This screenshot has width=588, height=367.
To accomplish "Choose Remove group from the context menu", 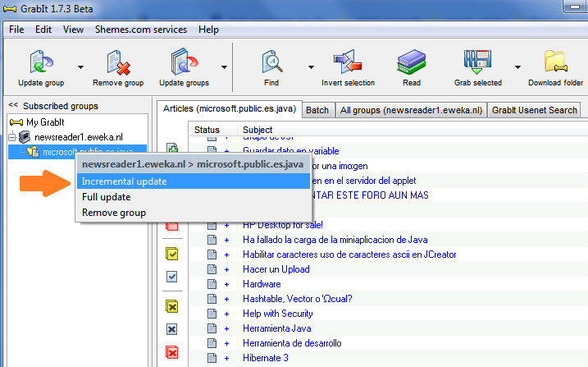I will (x=194, y=213).
